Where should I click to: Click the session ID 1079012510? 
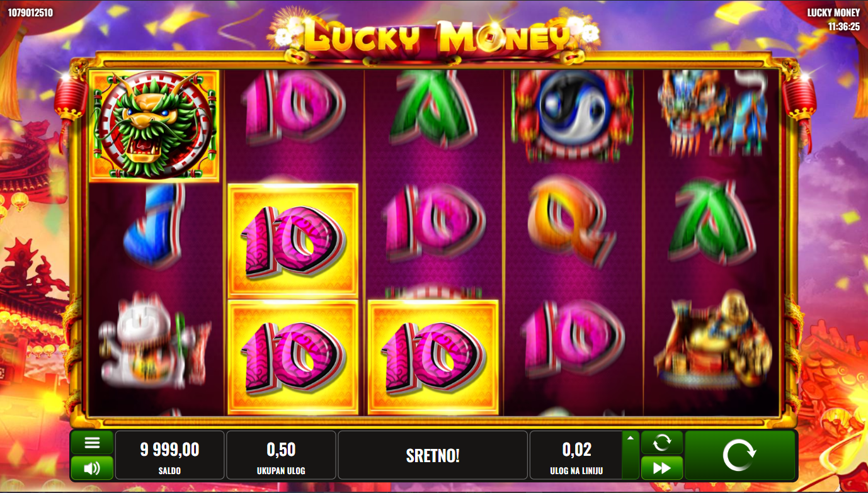30,13
